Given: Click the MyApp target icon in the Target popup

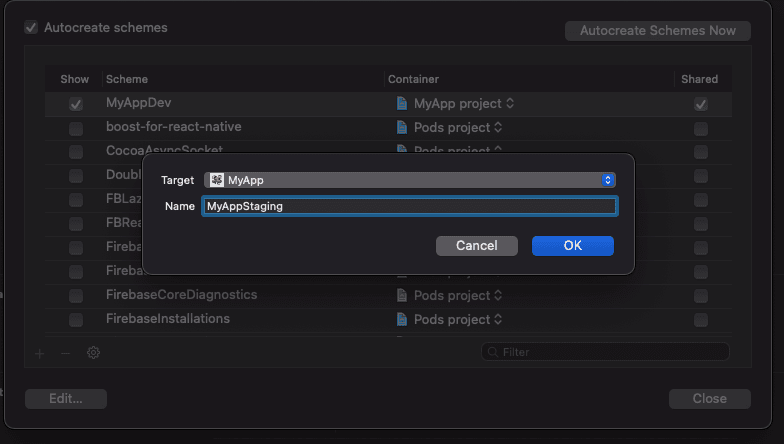Looking at the screenshot, I should point(217,180).
